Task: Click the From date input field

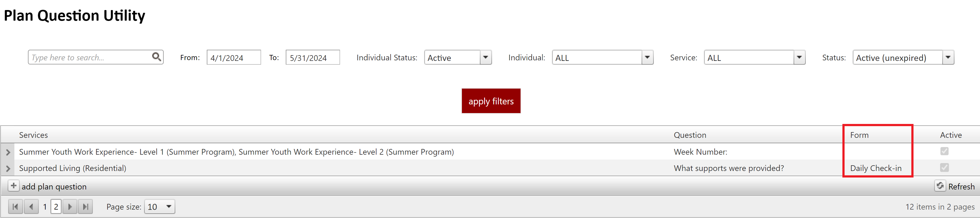Action: tap(234, 58)
